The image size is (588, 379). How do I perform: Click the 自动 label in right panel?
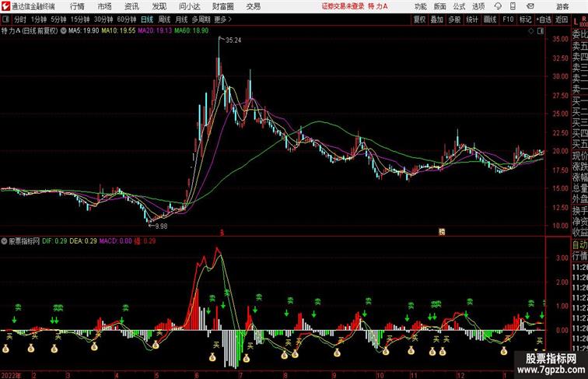pyautogui.click(x=579, y=244)
